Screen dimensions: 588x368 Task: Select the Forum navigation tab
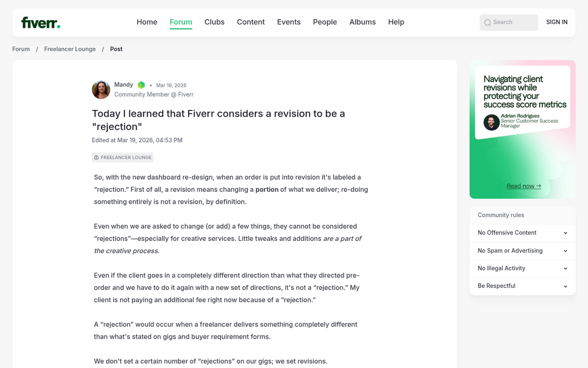pyautogui.click(x=181, y=22)
